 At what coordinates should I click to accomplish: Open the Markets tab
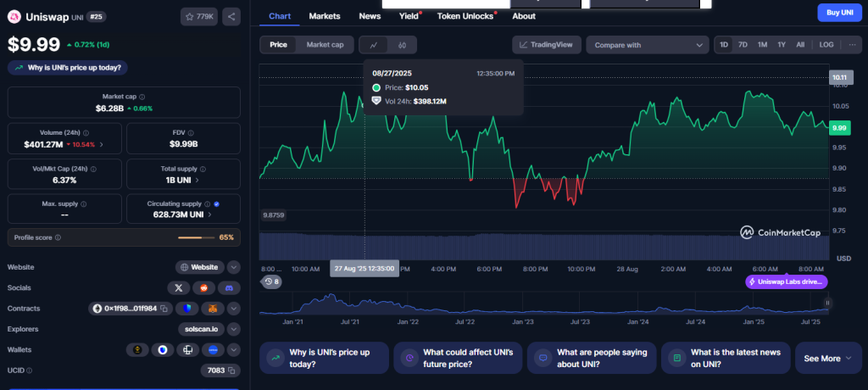tap(325, 16)
